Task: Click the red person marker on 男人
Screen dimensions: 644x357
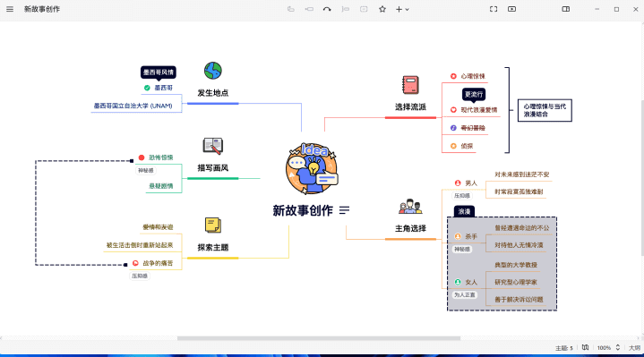Action: 458,183
